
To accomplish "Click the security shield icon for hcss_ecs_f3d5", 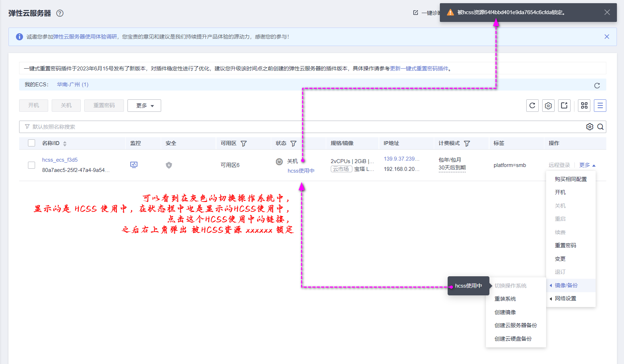I will [169, 165].
